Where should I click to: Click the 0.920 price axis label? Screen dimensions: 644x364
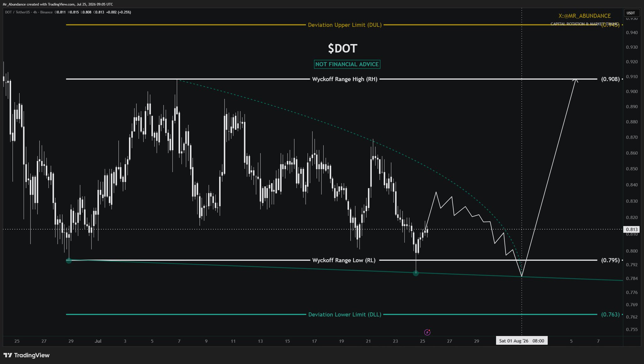click(x=631, y=62)
